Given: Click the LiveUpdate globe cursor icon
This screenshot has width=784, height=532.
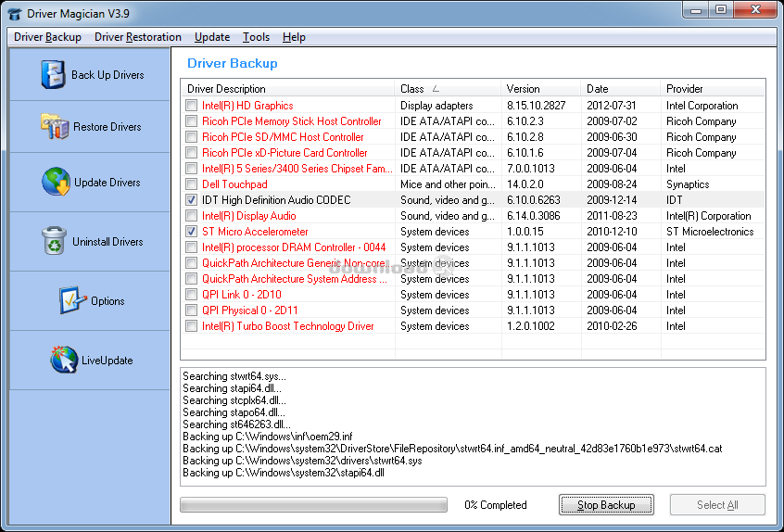Looking at the screenshot, I should (64, 360).
